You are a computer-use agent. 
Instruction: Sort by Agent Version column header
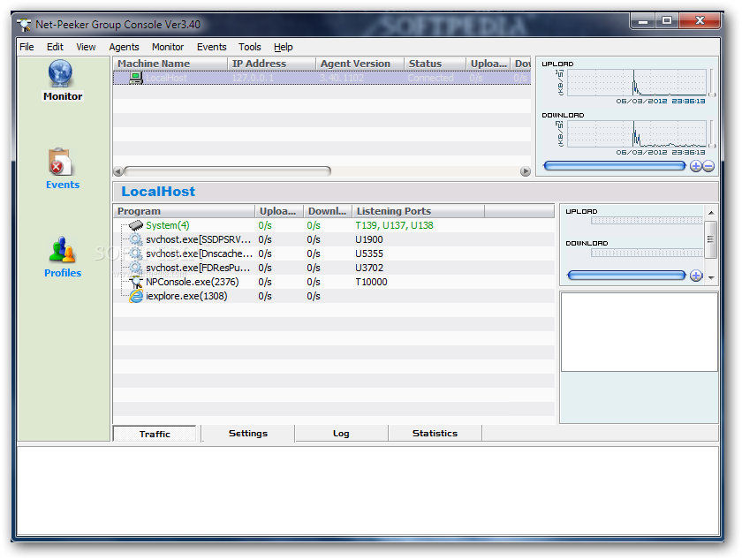(x=360, y=64)
